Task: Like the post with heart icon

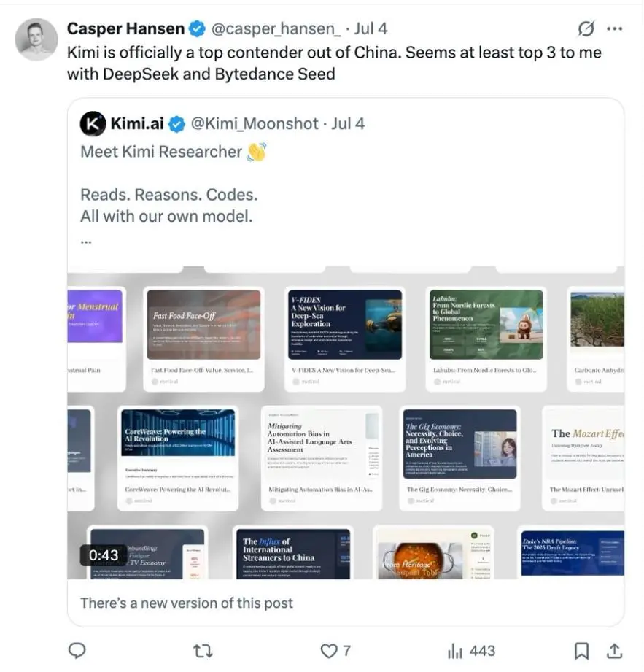Action: pyautogui.click(x=330, y=650)
